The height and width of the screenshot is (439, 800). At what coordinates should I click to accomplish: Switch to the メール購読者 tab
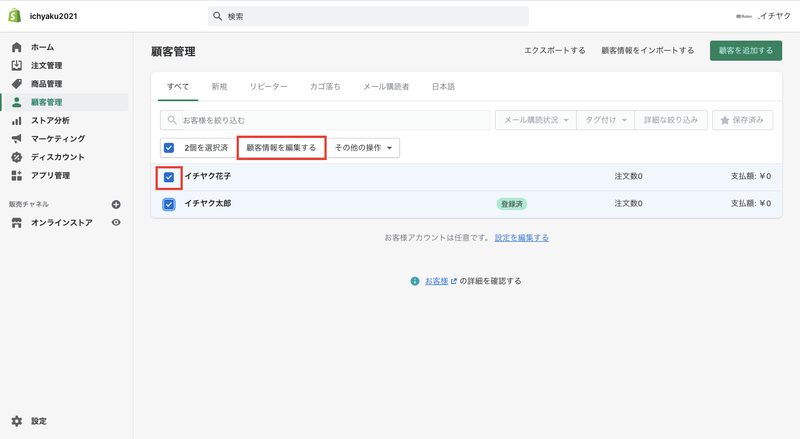pyautogui.click(x=386, y=87)
